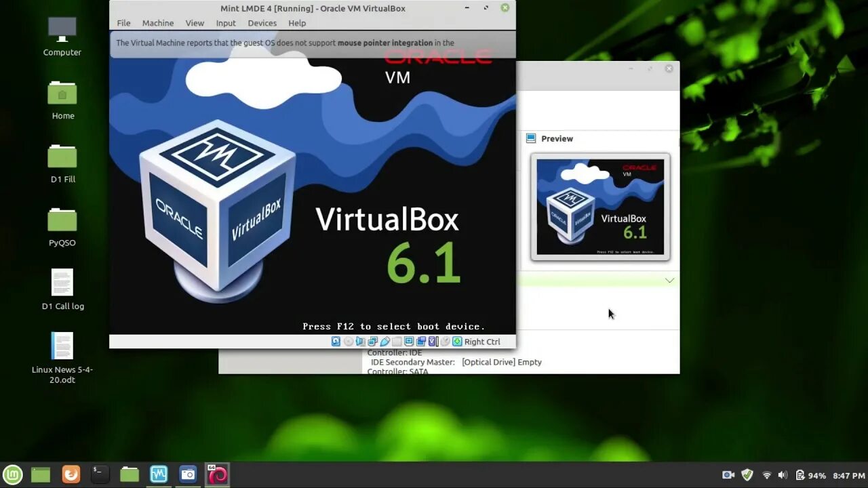
Task: Click the recording status icon
Action: coord(420,342)
